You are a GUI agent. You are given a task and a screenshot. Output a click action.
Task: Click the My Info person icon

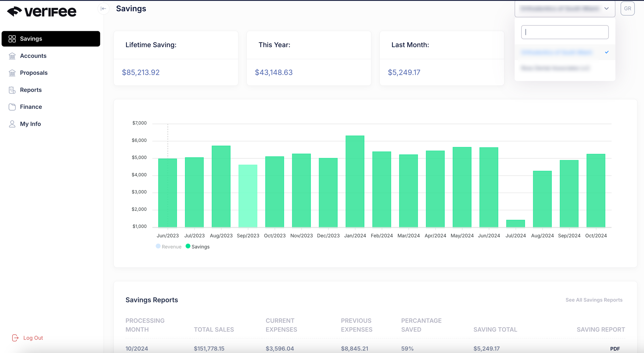coord(12,124)
